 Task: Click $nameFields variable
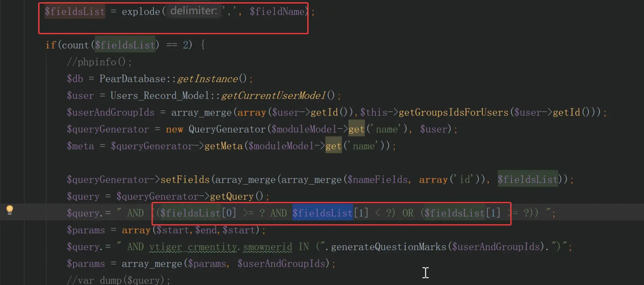(x=378, y=180)
